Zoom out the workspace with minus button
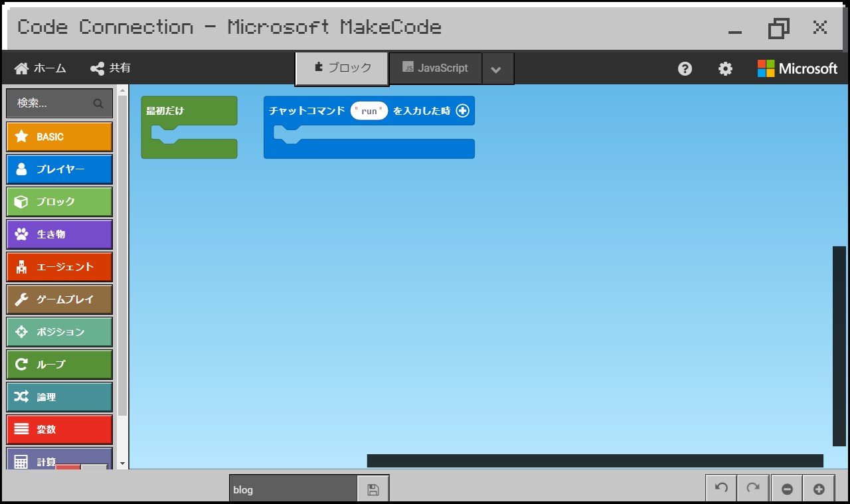Viewport: 850px width, 504px height. pyautogui.click(x=787, y=489)
